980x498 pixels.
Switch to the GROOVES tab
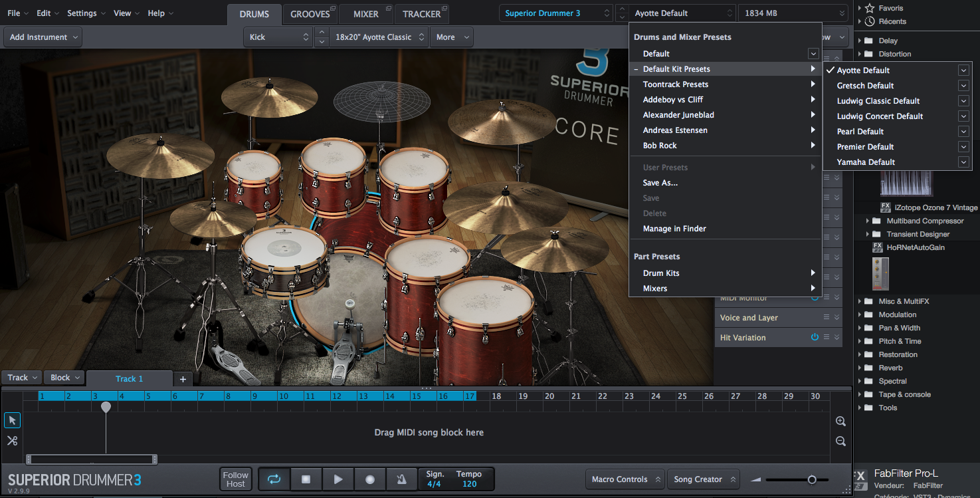click(310, 13)
